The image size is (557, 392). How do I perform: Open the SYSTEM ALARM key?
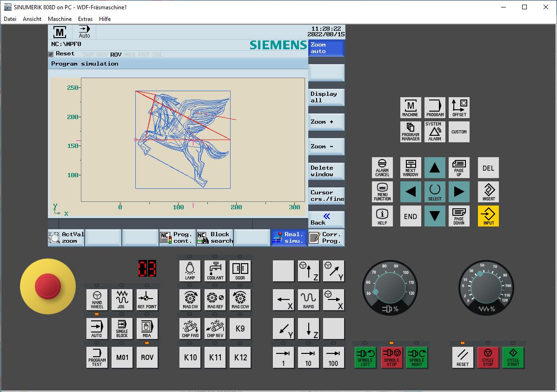435,132
